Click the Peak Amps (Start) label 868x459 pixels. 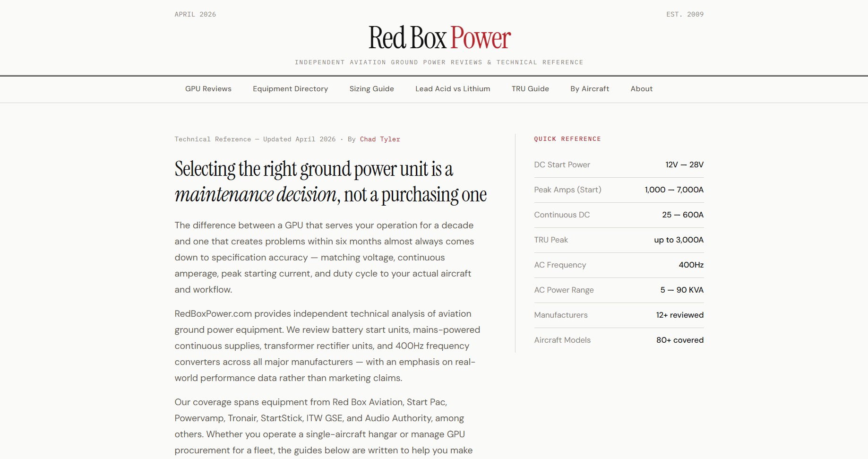coord(567,190)
